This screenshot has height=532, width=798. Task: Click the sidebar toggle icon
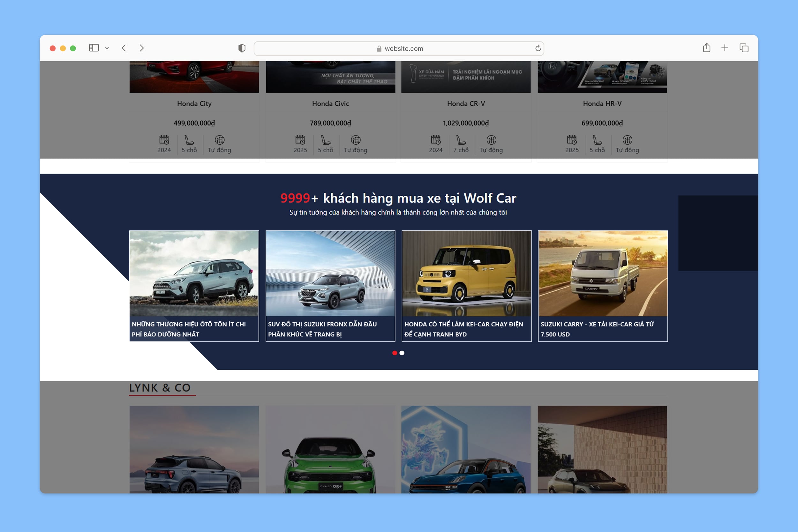click(94, 48)
